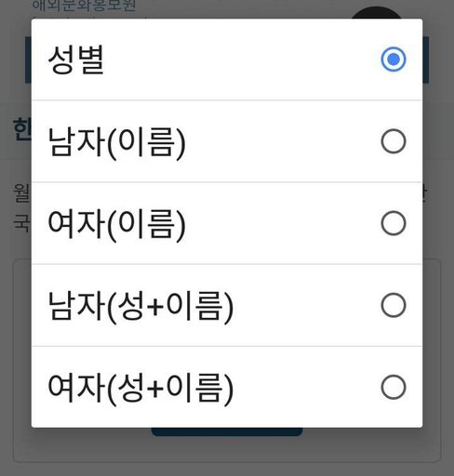Click the dark round icon behind dialog top

coord(377,12)
